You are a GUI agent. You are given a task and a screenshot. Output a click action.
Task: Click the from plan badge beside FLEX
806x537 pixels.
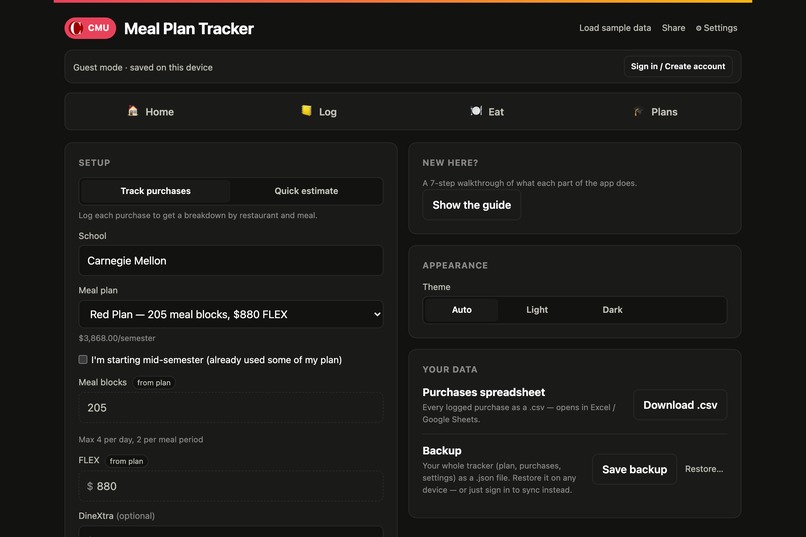(x=126, y=461)
